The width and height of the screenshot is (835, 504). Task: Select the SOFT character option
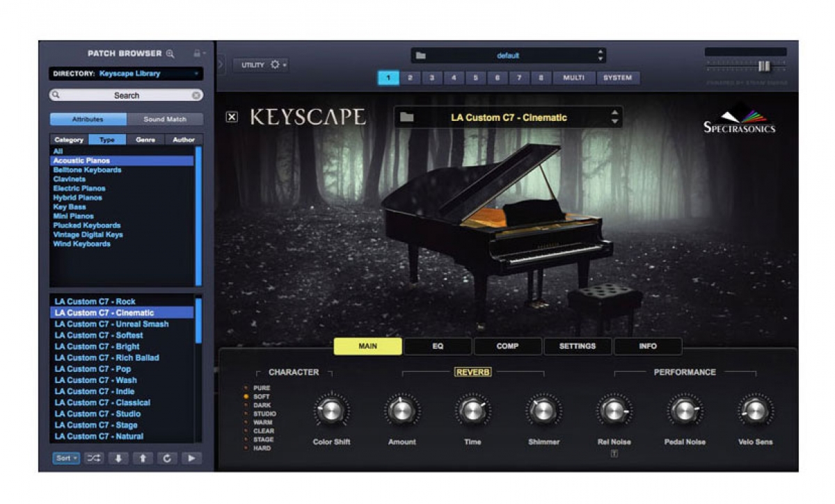pyautogui.click(x=257, y=396)
